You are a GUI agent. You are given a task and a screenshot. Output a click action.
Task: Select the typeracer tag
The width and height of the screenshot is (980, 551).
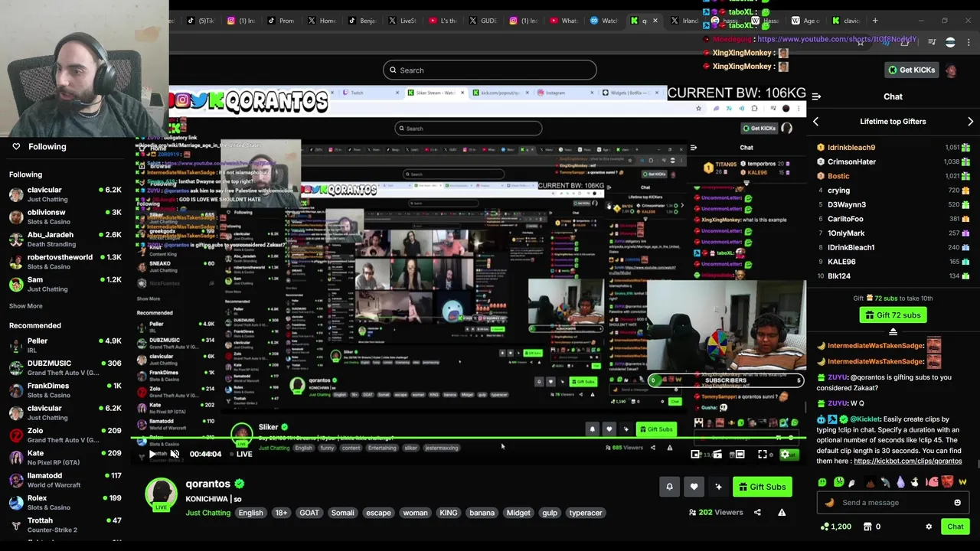point(586,513)
